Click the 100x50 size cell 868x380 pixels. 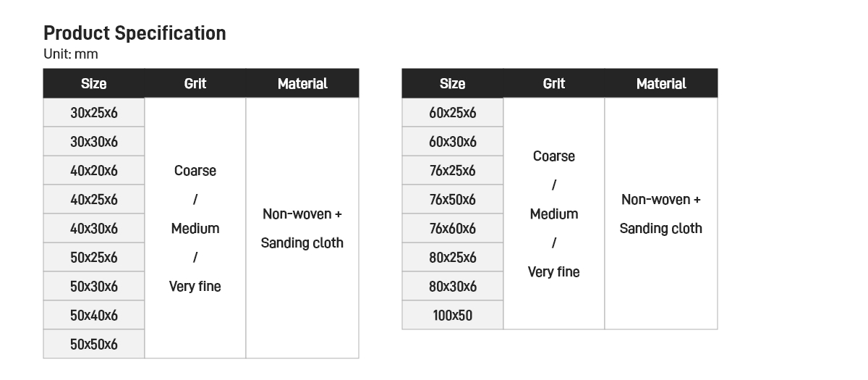click(452, 316)
